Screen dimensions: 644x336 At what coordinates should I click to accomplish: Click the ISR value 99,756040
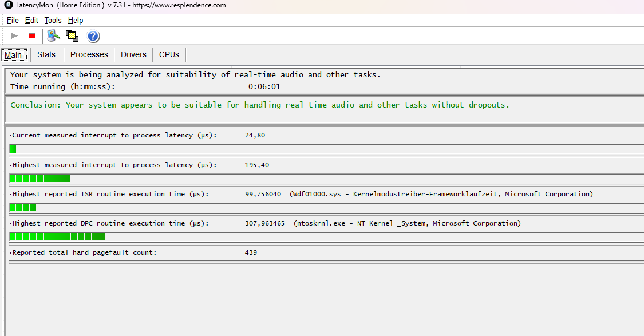(263, 194)
